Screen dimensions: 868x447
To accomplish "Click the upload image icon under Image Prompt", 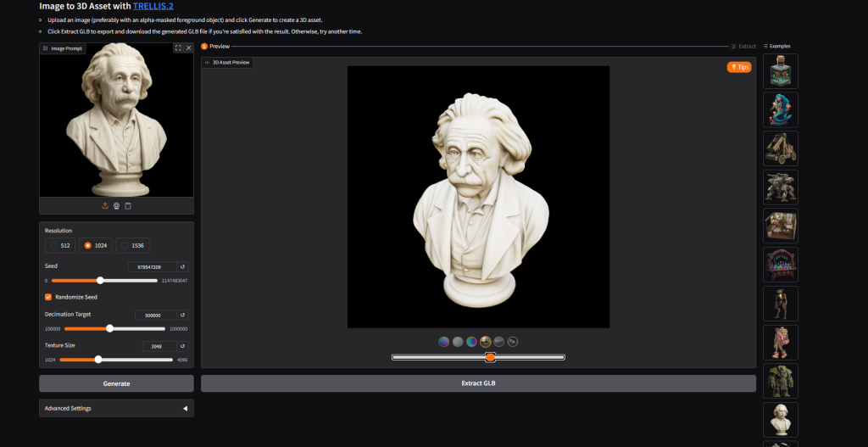I will coord(105,205).
